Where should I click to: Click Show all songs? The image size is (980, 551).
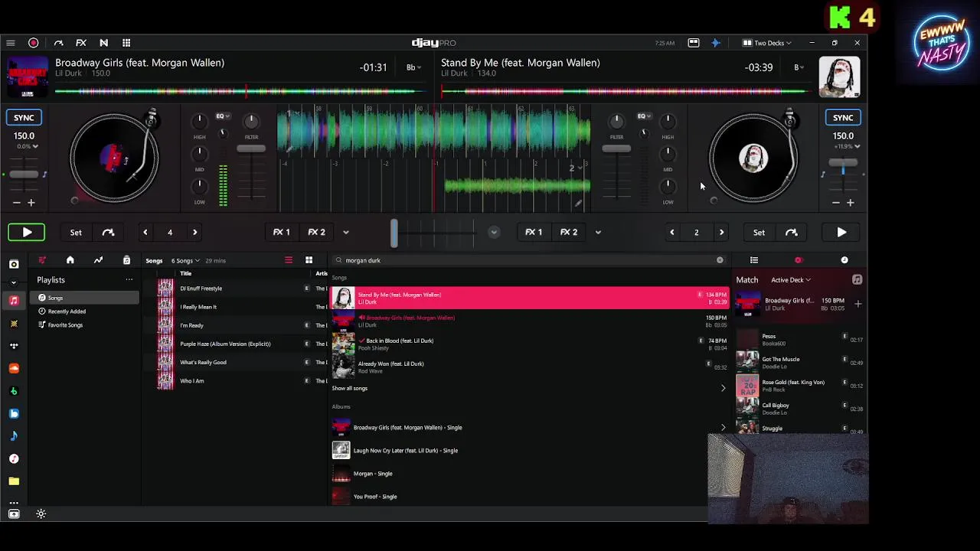tap(350, 388)
